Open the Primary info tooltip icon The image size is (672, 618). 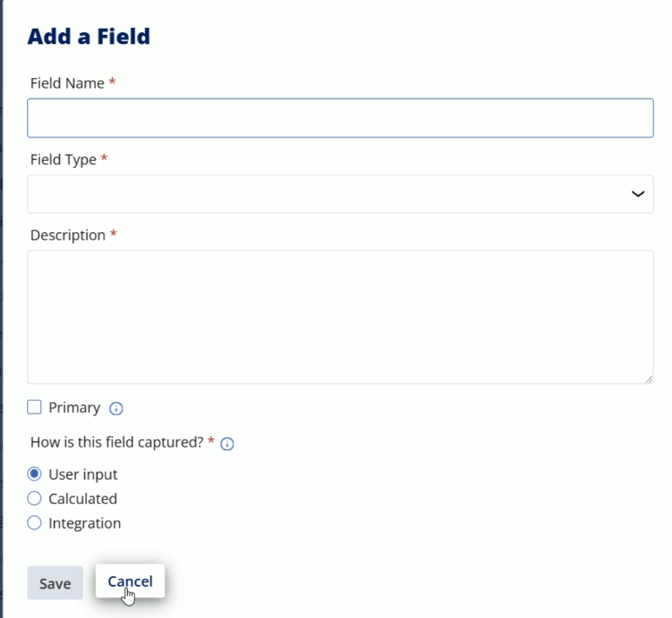116,409
